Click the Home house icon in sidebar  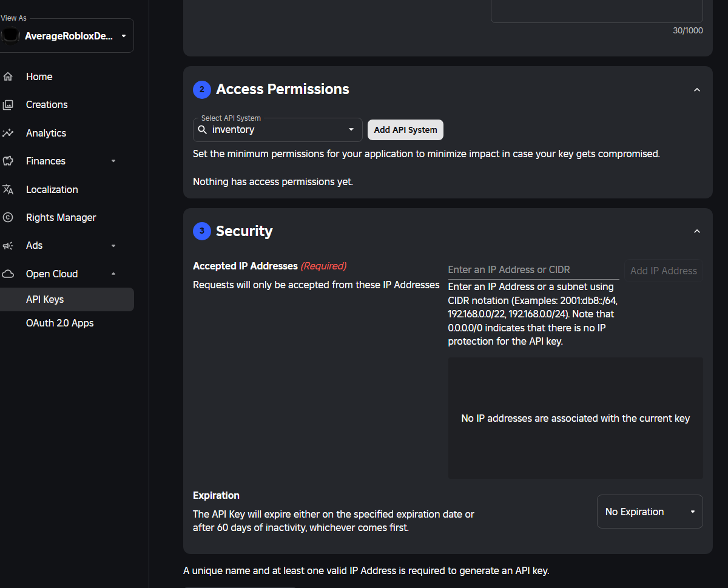8,76
